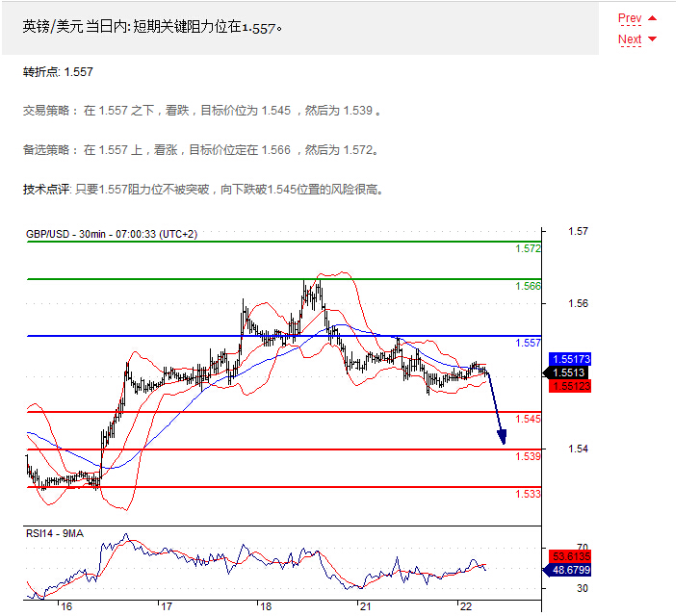Select the 转折点: 1.557 pivot line
The width and height of the screenshot is (700, 616).
[58, 72]
